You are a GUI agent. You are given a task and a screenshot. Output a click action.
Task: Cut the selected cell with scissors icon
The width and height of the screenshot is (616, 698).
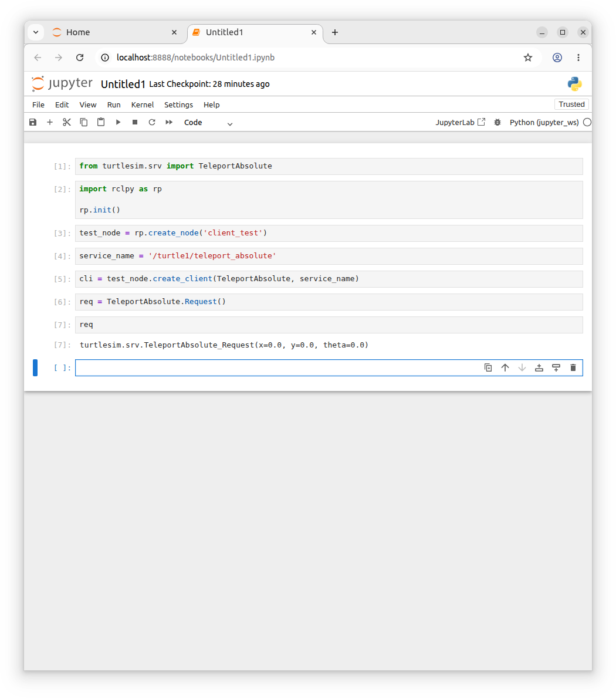(x=67, y=122)
